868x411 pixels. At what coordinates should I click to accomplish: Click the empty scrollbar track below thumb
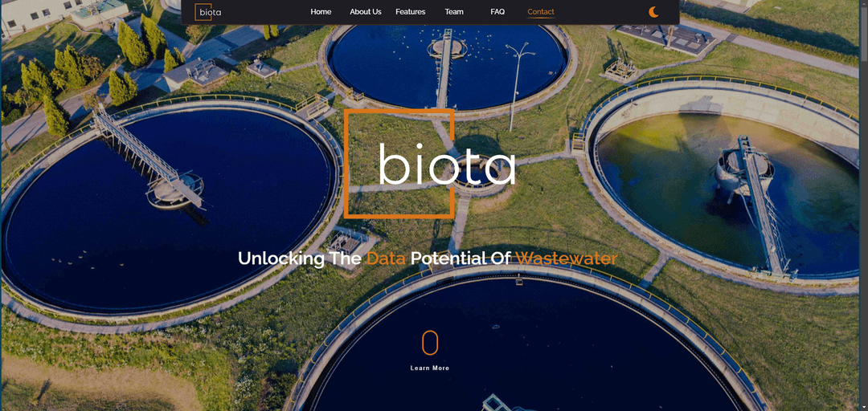(863, 232)
